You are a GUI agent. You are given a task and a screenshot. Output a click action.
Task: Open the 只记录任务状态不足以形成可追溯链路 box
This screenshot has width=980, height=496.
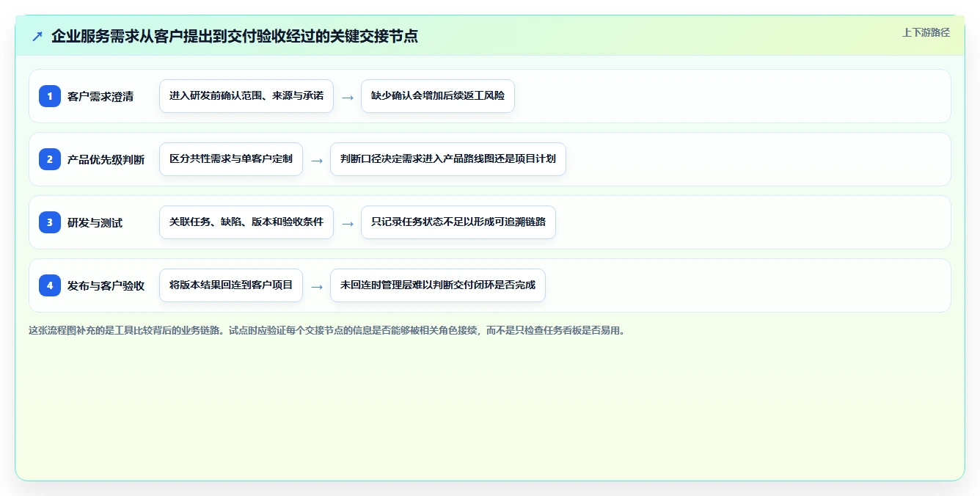(x=458, y=222)
